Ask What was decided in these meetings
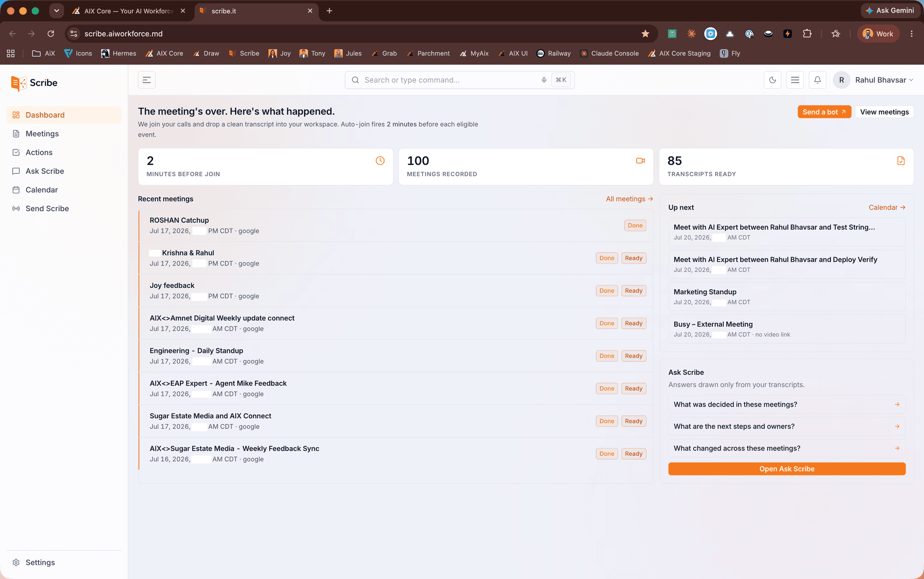The image size is (924, 579). pos(787,405)
